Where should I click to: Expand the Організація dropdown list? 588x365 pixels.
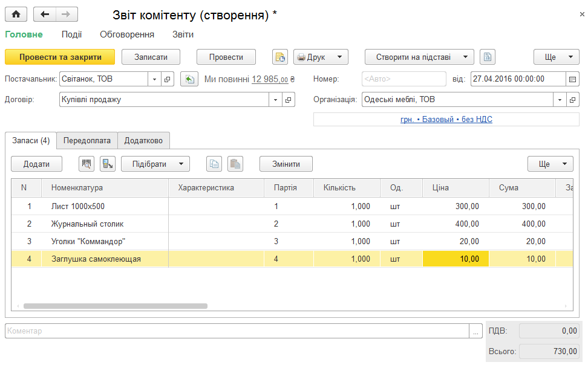560,100
